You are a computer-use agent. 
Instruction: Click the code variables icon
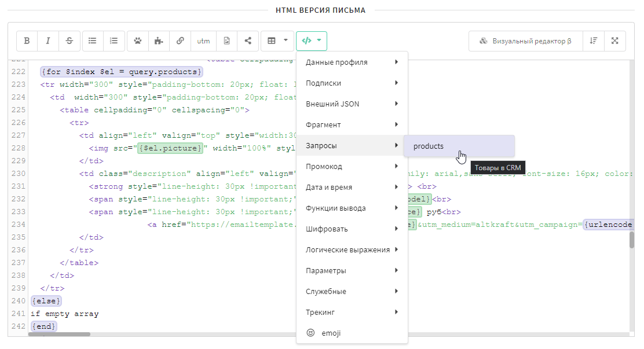pos(306,41)
